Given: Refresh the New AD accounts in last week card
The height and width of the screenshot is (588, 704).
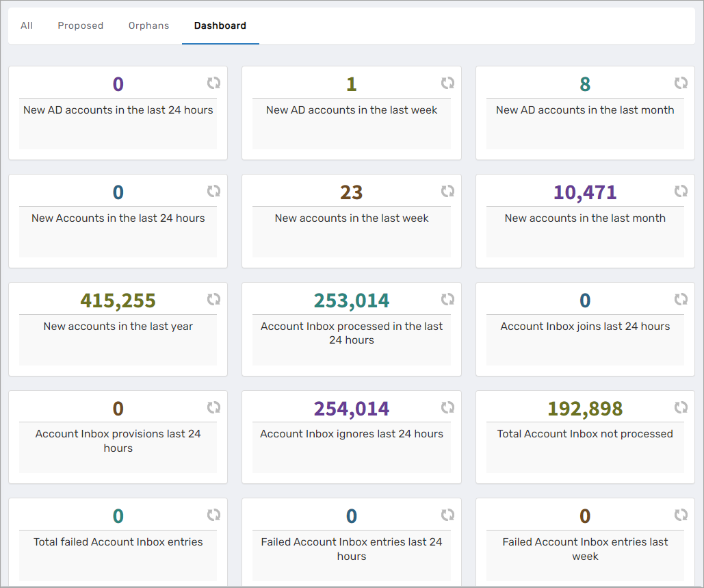Looking at the screenshot, I should pos(447,82).
